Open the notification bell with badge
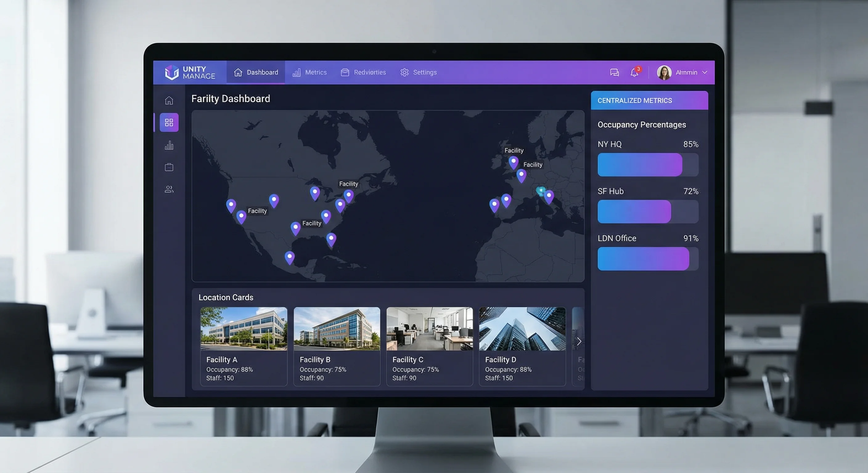Viewport: 868px width, 473px height. point(634,72)
